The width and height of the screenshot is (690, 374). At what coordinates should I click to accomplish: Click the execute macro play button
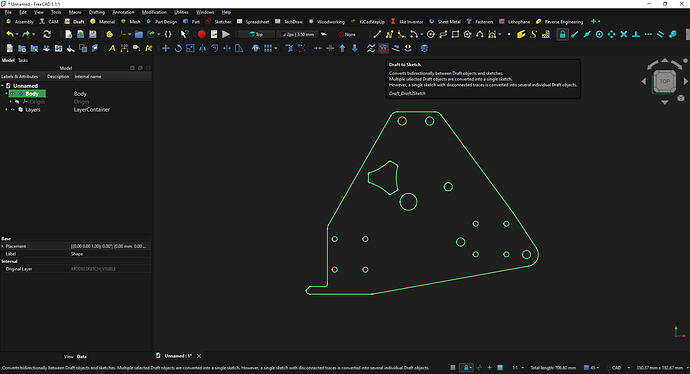(x=226, y=34)
